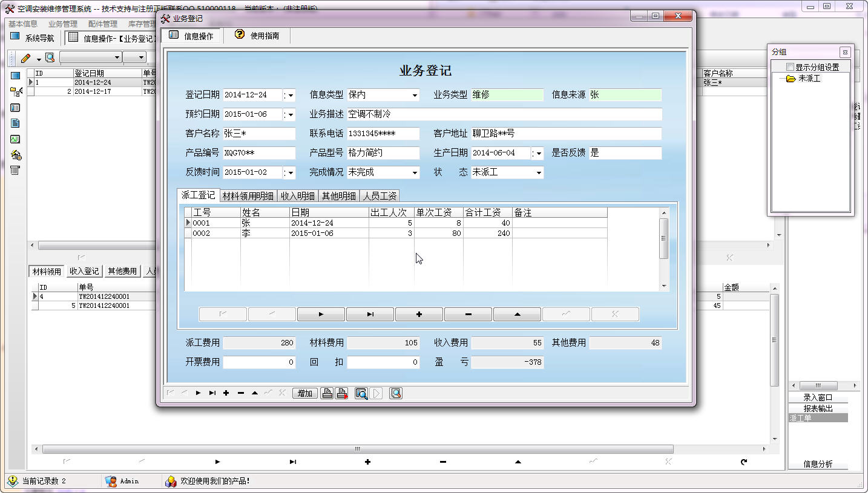868x493 pixels.
Task: Click the print icon in the 业务登记 bottom toolbar
Action: click(327, 393)
